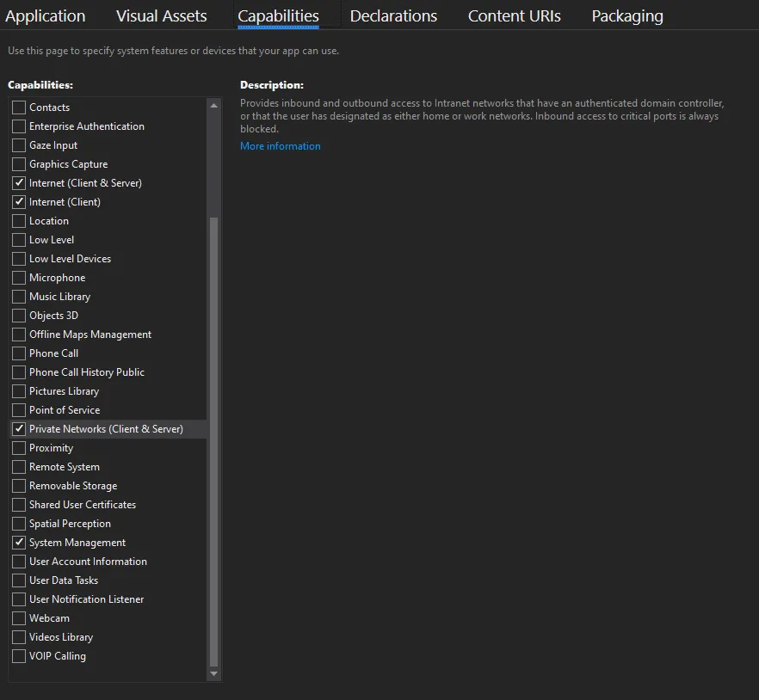Switch to the Application tab
Screen dimensions: 759x700
tap(46, 16)
